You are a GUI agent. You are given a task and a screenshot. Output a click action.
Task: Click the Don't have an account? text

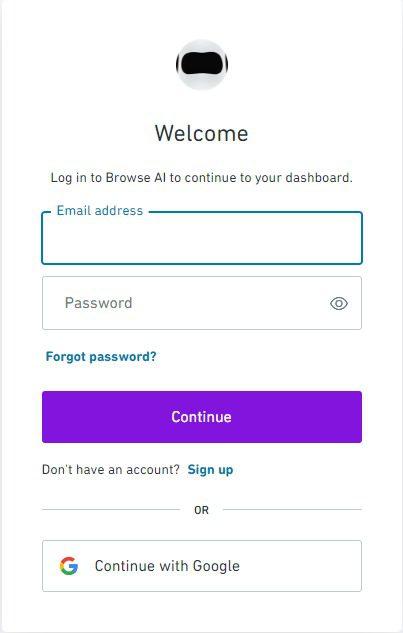pos(111,470)
